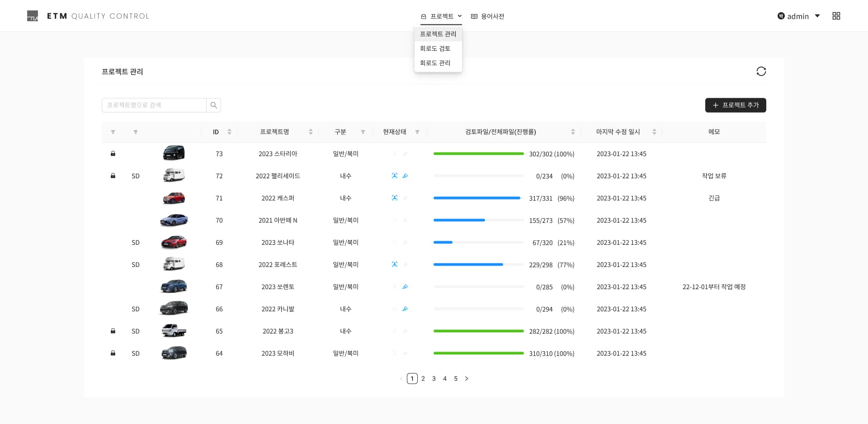Click the user-scan status icon for 2022 팰리세이드
This screenshot has height=424, width=868.
tap(394, 176)
